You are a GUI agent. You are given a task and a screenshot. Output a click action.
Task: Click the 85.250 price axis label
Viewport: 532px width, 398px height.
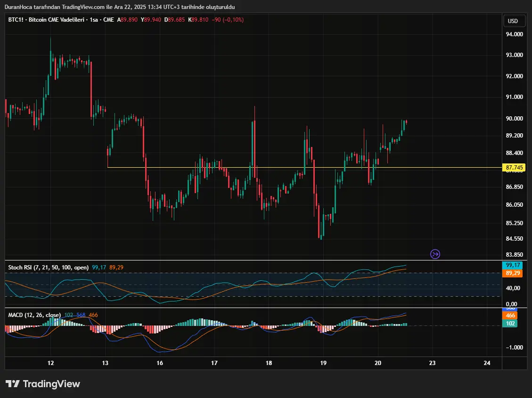(514, 223)
